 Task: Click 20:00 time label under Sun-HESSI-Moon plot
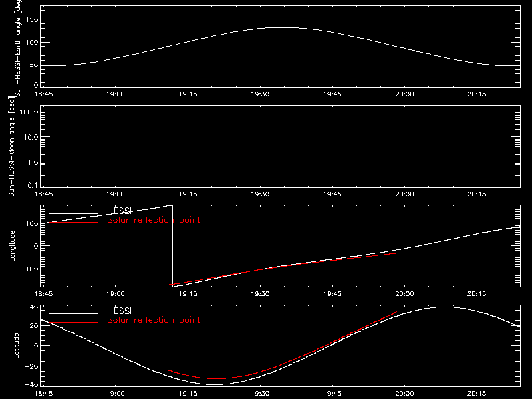(404, 194)
